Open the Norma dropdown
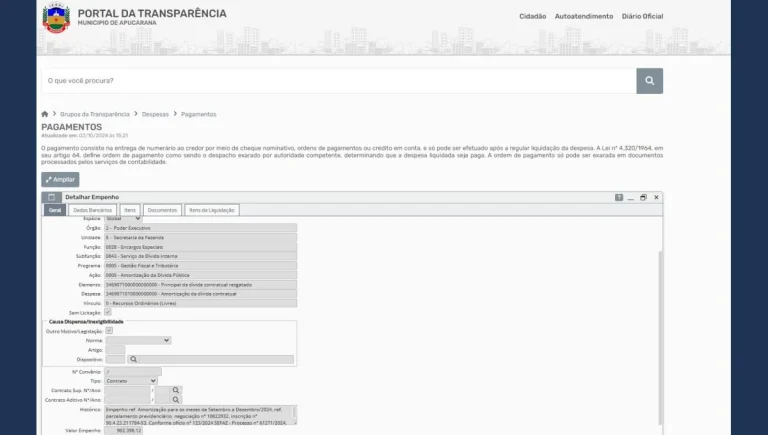Image resolution: width=768 pixels, height=435 pixels. click(x=138, y=340)
